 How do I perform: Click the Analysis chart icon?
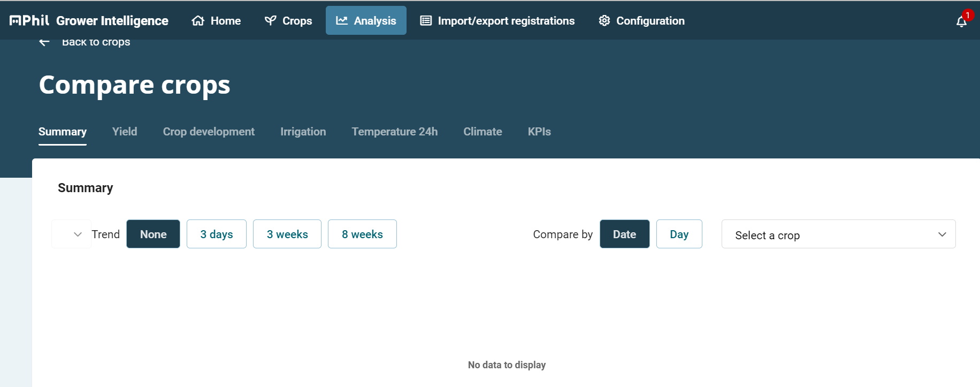(x=342, y=20)
